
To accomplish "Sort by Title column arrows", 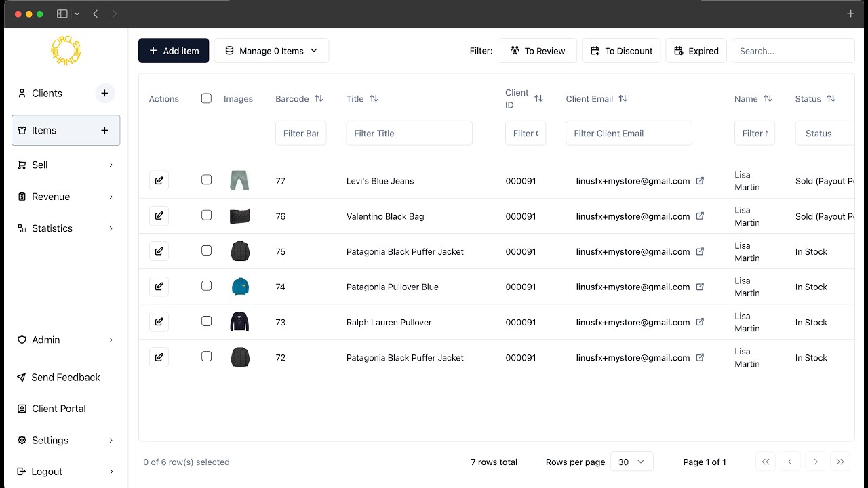I will 374,98.
